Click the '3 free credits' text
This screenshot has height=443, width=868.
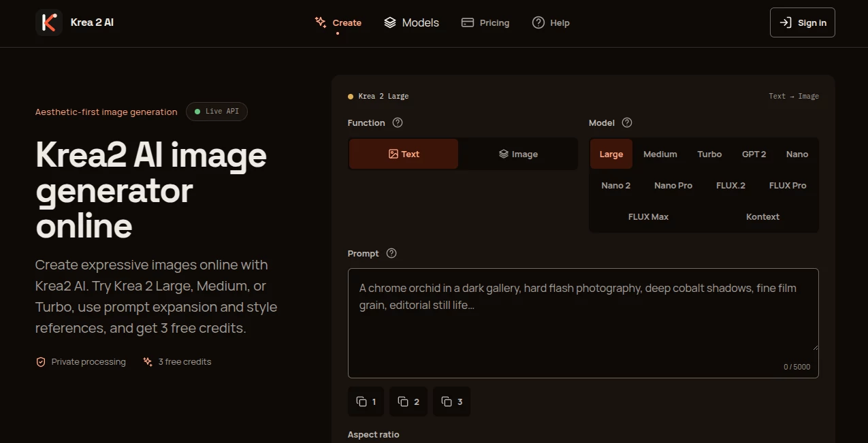[184, 362]
